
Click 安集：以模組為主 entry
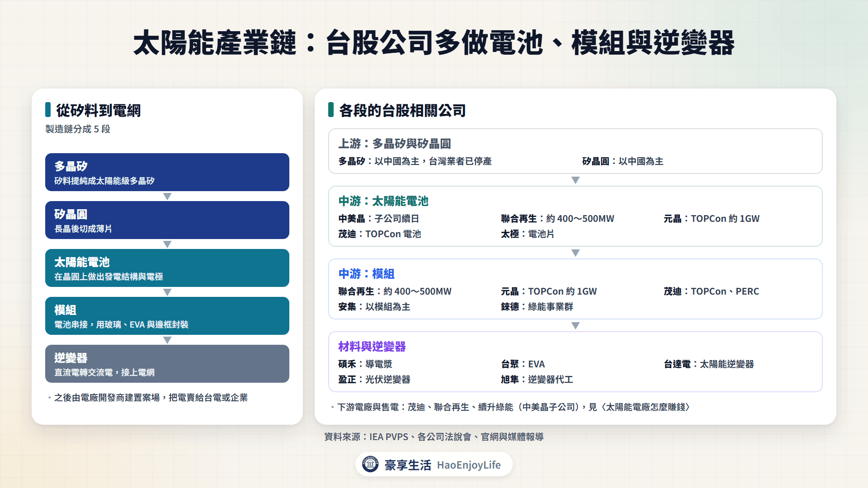(374, 307)
